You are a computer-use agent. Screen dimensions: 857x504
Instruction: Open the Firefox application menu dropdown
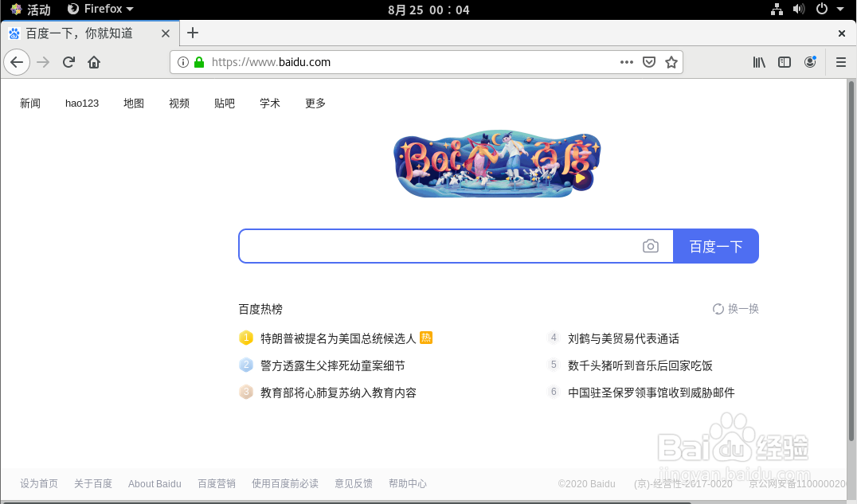click(100, 10)
